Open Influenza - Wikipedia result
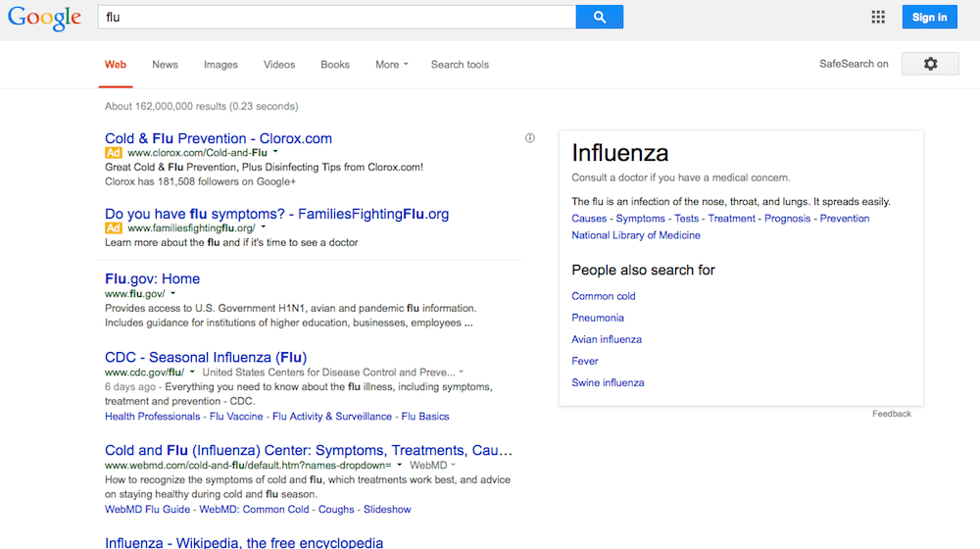980x549 pixels. point(244,542)
